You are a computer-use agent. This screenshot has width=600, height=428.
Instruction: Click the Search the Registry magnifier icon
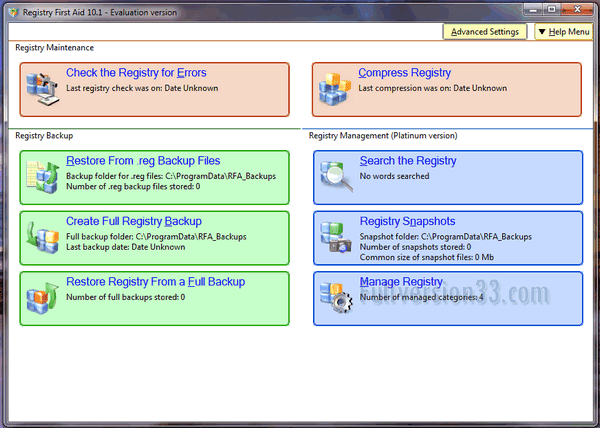click(x=336, y=177)
